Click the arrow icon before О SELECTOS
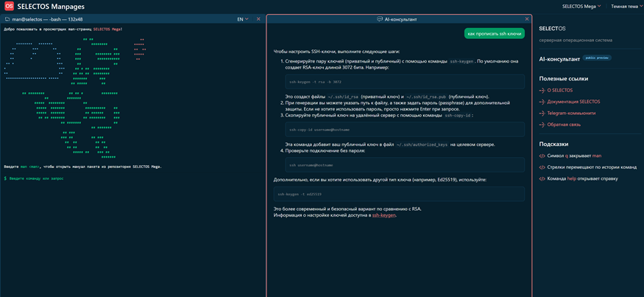644x297 pixels. click(x=542, y=91)
